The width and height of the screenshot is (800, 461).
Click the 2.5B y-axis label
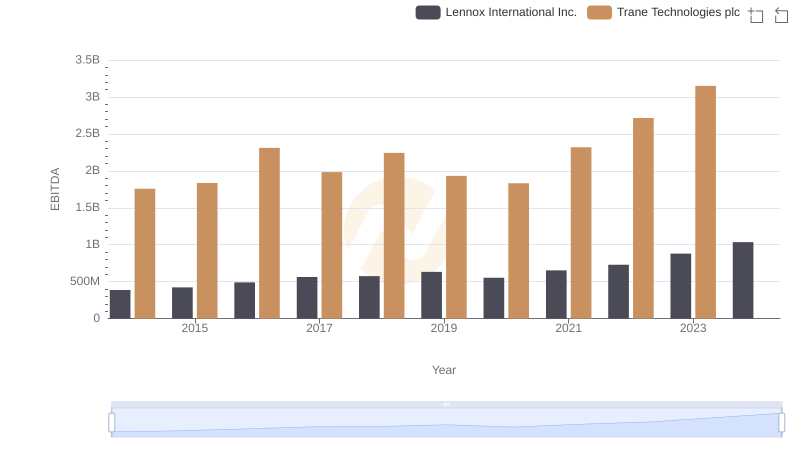[88, 134]
